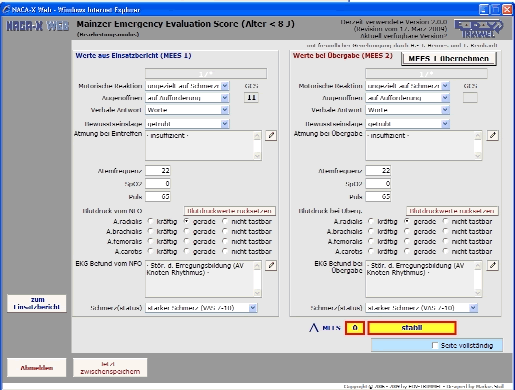Viewport: 515px width, 390px height.
Task: Click the MEES 1 übernehmen button
Action: click(x=449, y=59)
